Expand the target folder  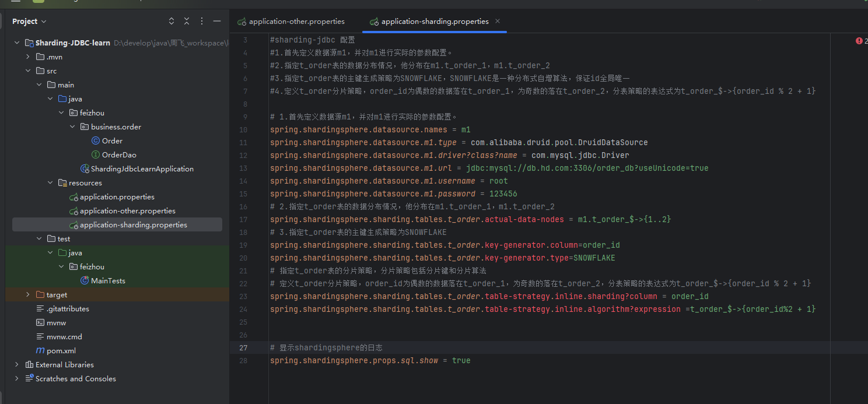click(x=27, y=294)
